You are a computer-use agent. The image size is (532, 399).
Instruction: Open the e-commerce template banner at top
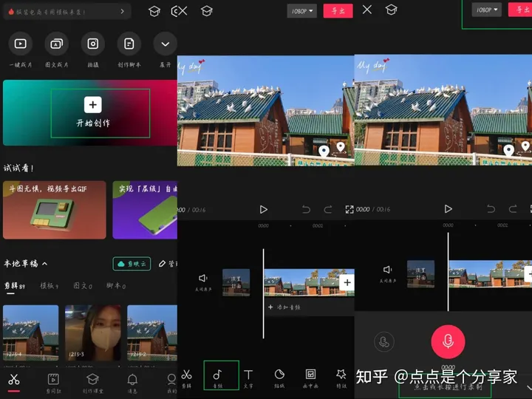tap(67, 12)
